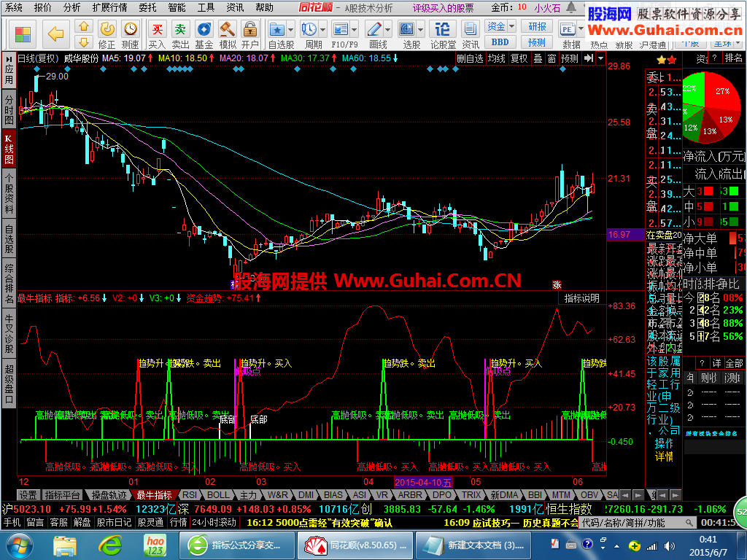
Task: Click the chart skip-to-end arrow icon
Action: point(589,58)
